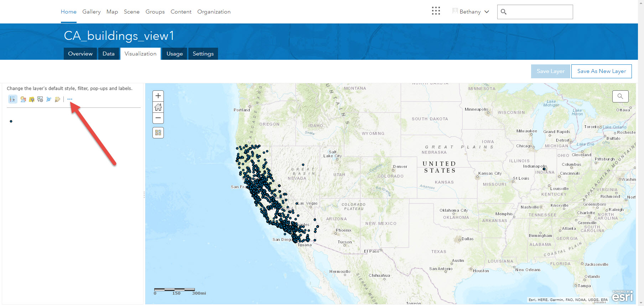Open the point Clustering tool
This screenshot has height=306, width=644.
tap(49, 99)
